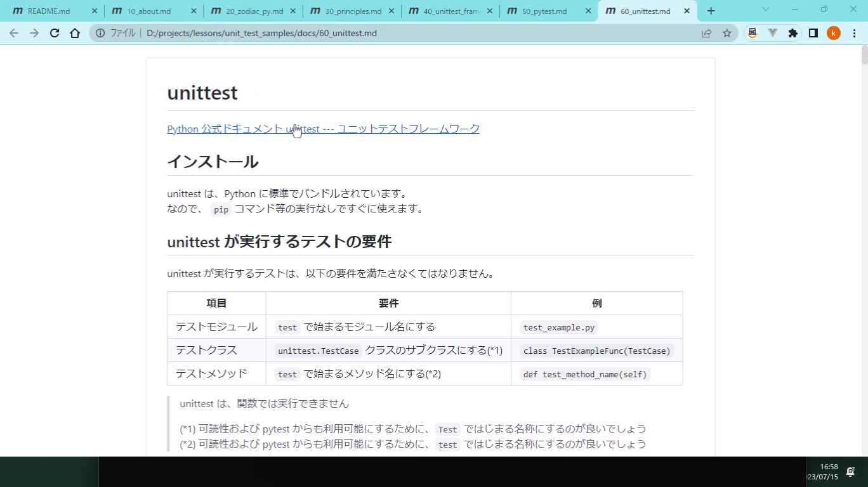Image resolution: width=868 pixels, height=487 pixels.
Task: Close the 10_about.md tab
Action: click(194, 11)
